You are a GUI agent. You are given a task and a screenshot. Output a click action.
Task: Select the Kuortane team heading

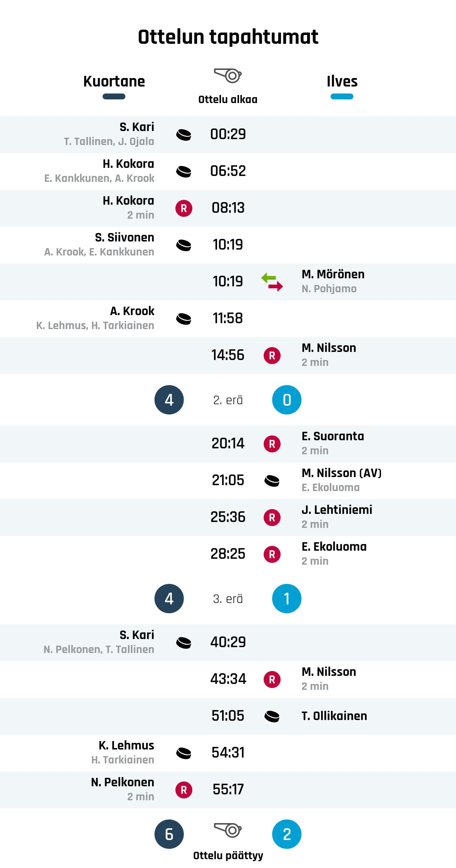point(114,81)
